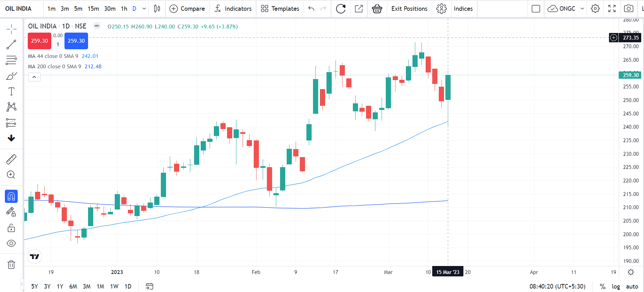Click the layout square icon

click(536, 9)
